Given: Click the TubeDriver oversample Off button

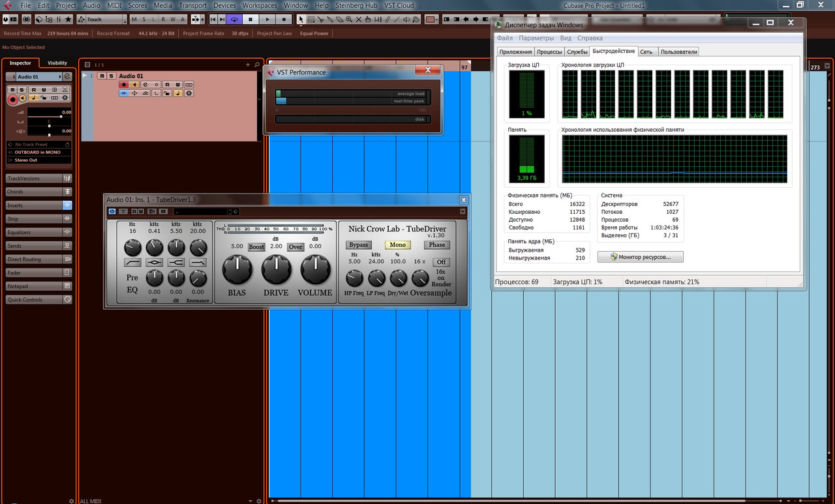Looking at the screenshot, I should point(442,262).
